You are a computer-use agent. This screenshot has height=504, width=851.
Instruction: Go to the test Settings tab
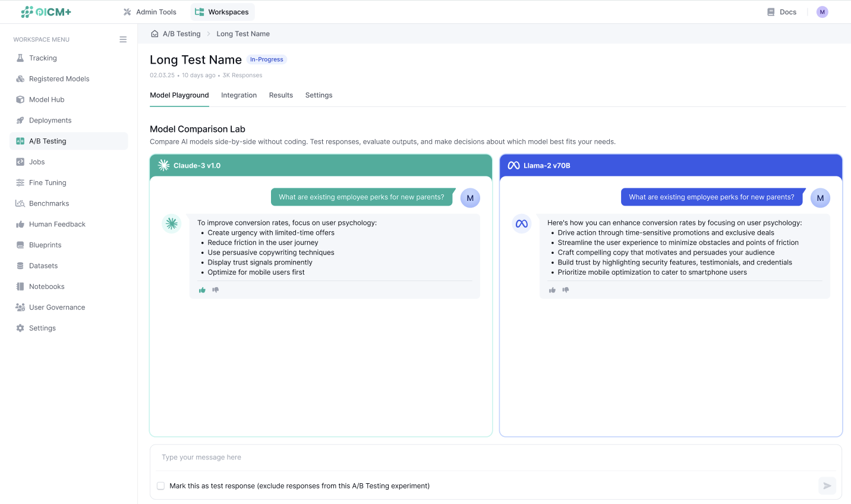319,95
